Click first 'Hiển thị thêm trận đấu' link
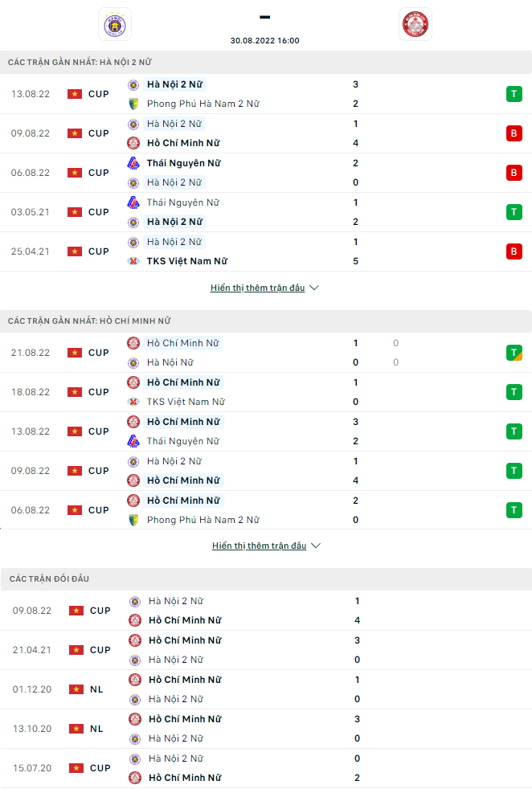 [x=257, y=288]
